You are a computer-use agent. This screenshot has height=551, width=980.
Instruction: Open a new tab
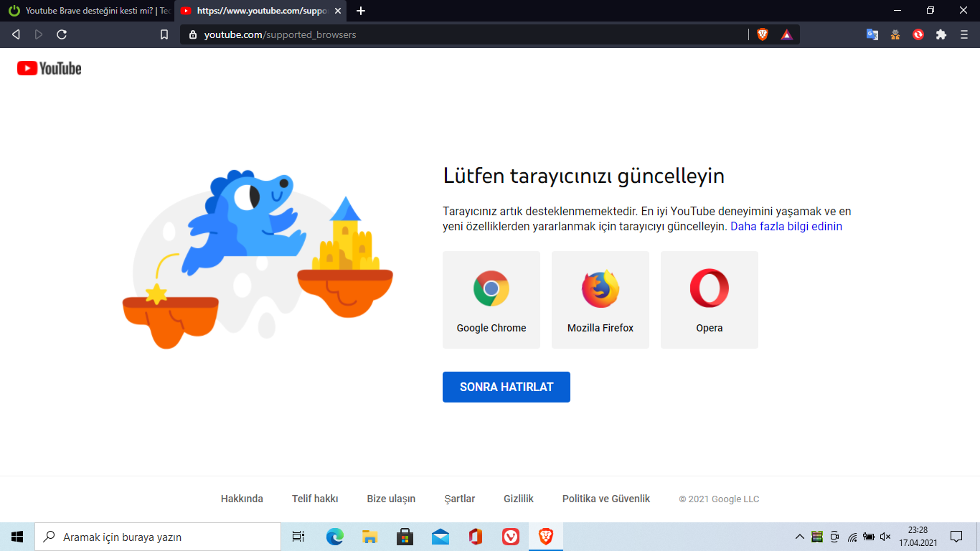tap(361, 11)
